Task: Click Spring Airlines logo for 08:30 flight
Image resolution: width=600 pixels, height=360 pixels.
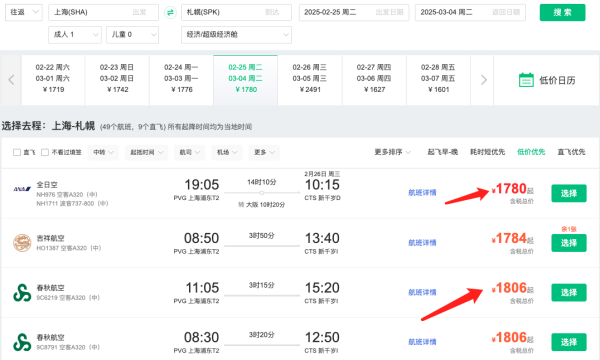Action: [x=22, y=342]
